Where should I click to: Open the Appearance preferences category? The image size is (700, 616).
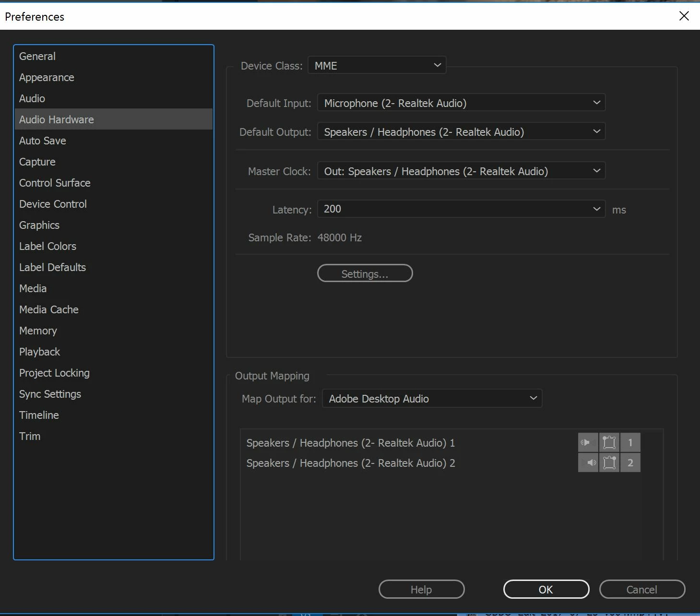tap(113, 77)
